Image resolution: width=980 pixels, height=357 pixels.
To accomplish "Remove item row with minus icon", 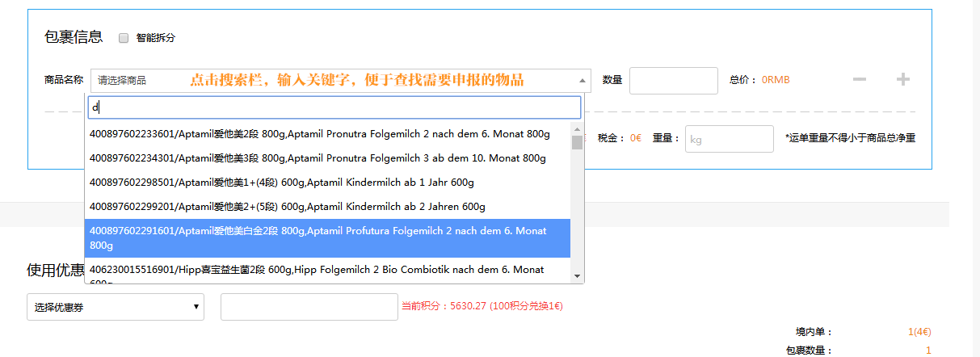I will pos(860,79).
